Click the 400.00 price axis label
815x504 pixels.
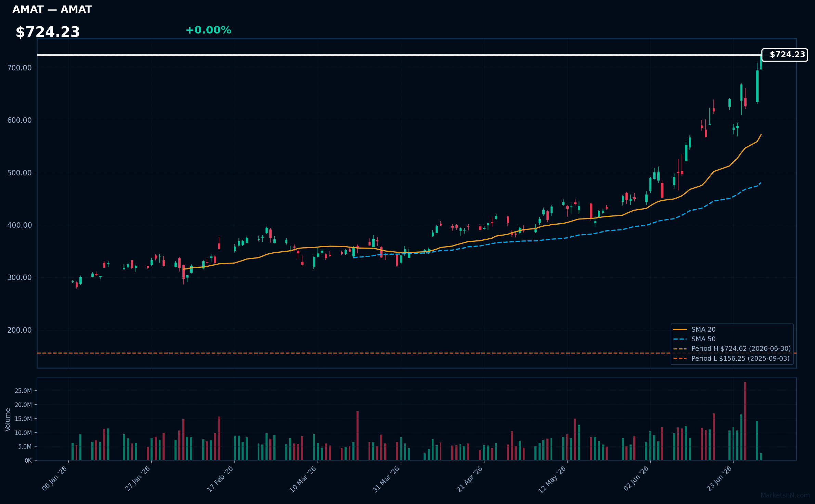click(x=20, y=225)
